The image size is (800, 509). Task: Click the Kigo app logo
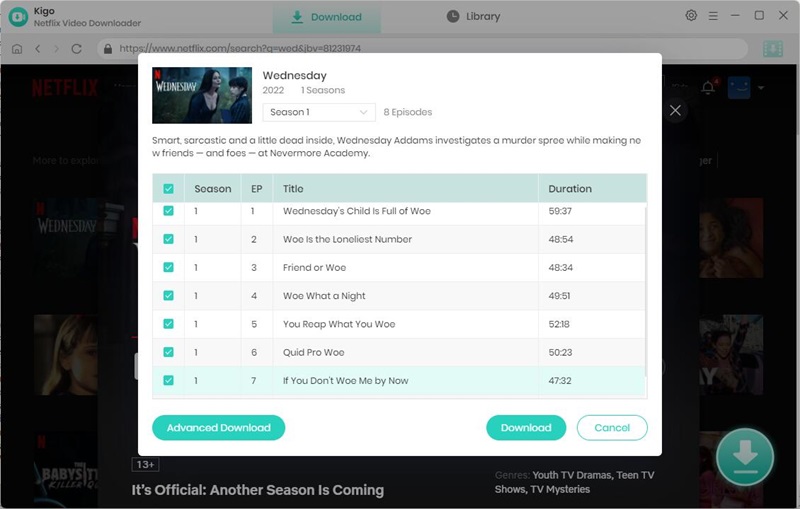click(x=18, y=17)
